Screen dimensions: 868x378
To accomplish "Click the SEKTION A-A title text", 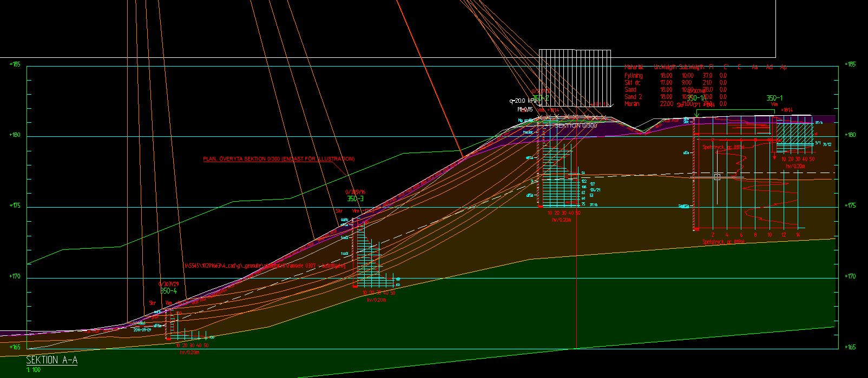I will click(51, 360).
